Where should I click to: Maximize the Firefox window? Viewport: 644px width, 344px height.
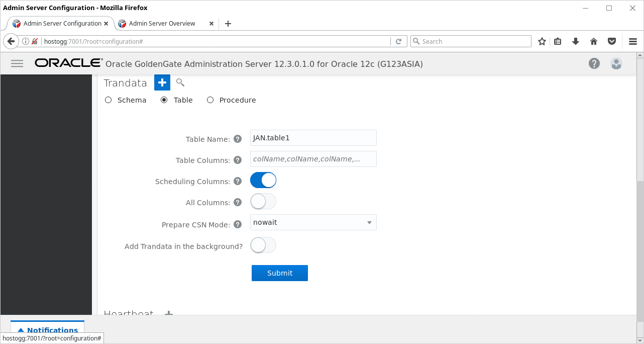(609, 8)
